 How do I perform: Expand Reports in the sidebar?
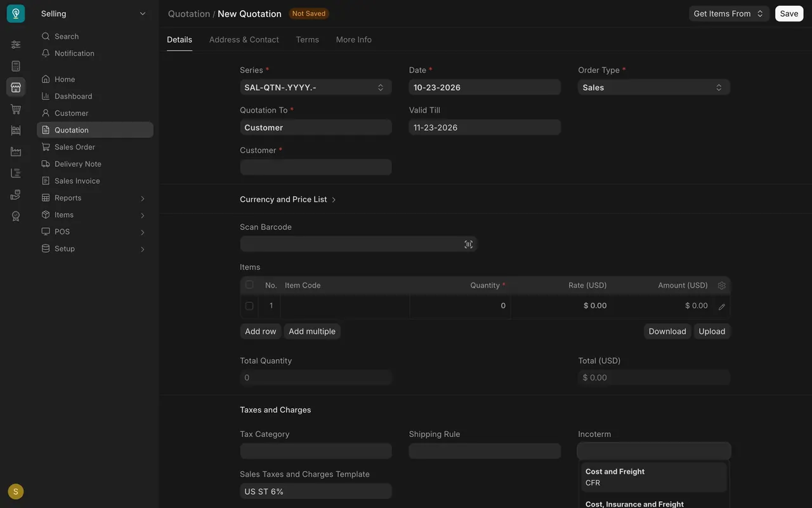pyautogui.click(x=95, y=198)
